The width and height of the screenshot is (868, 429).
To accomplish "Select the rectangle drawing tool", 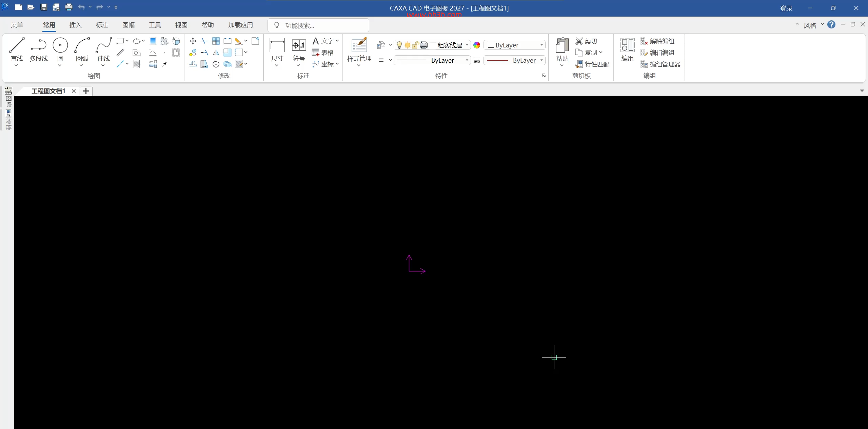I will 120,41.
